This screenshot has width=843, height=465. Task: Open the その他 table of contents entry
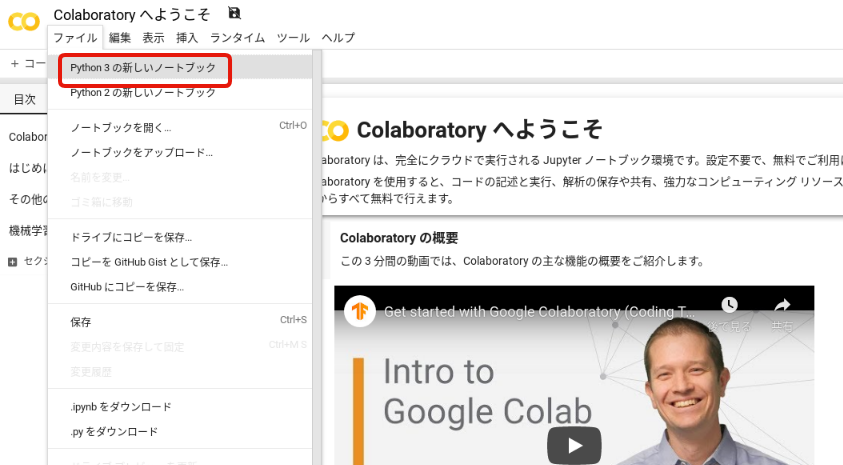pos(27,199)
